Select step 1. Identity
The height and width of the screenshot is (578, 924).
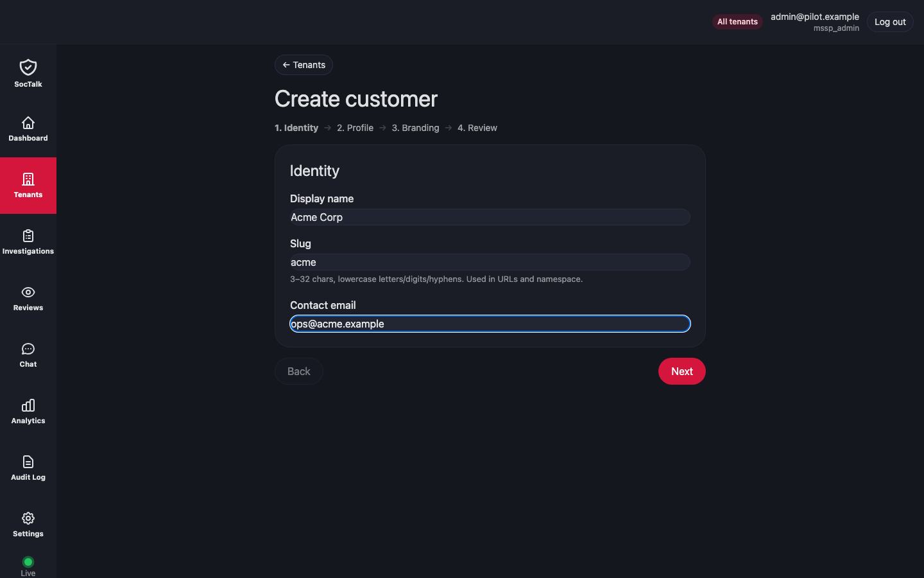click(296, 128)
